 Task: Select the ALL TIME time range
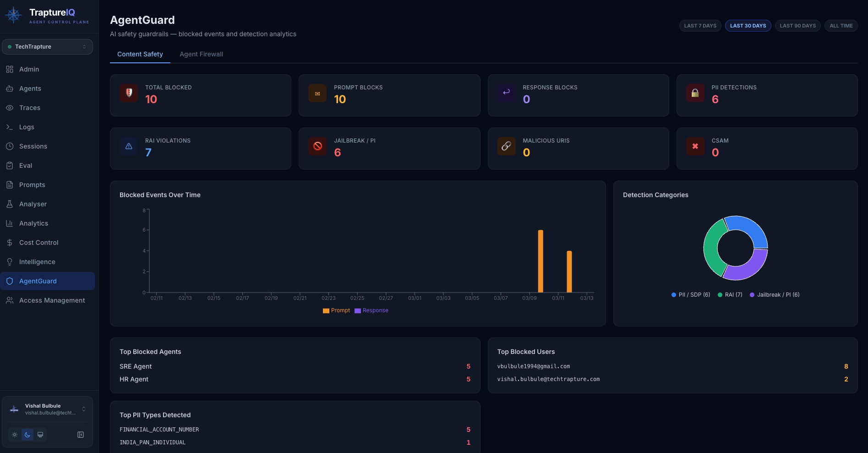pyautogui.click(x=841, y=26)
